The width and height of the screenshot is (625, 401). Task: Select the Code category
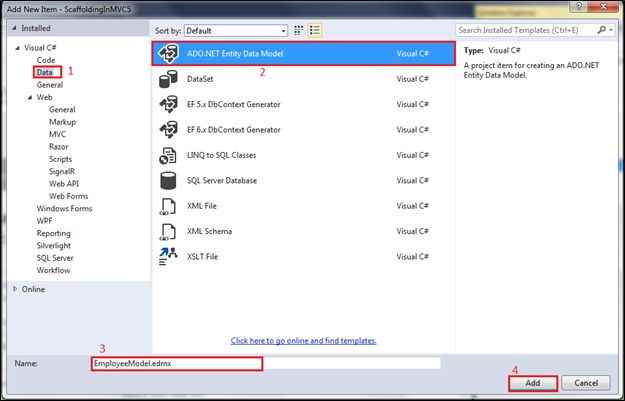pos(46,60)
